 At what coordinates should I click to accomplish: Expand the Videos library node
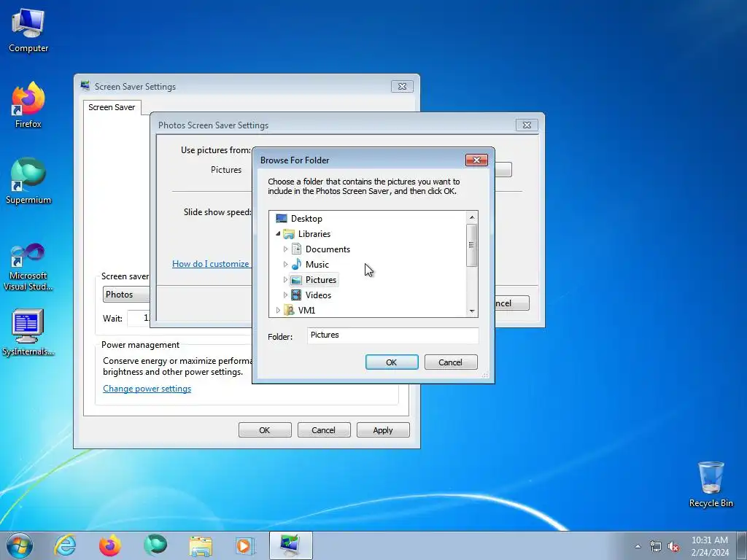tap(285, 295)
